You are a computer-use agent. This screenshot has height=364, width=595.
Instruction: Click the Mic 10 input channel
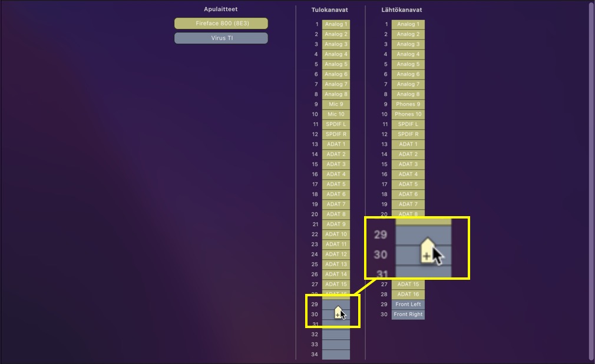pos(336,114)
